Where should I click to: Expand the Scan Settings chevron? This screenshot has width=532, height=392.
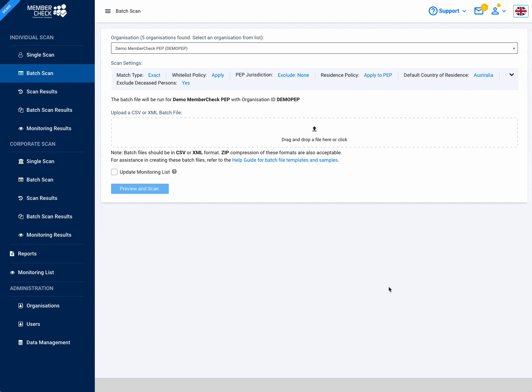coord(511,75)
